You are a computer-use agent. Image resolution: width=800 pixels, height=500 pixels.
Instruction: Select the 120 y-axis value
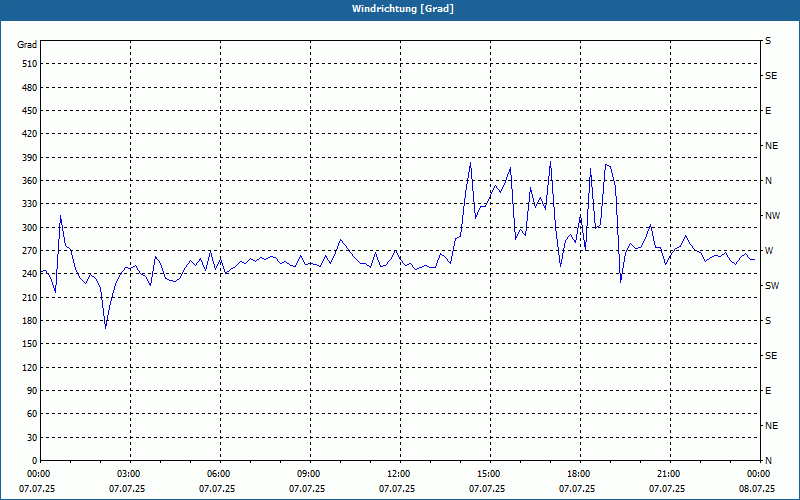point(30,367)
